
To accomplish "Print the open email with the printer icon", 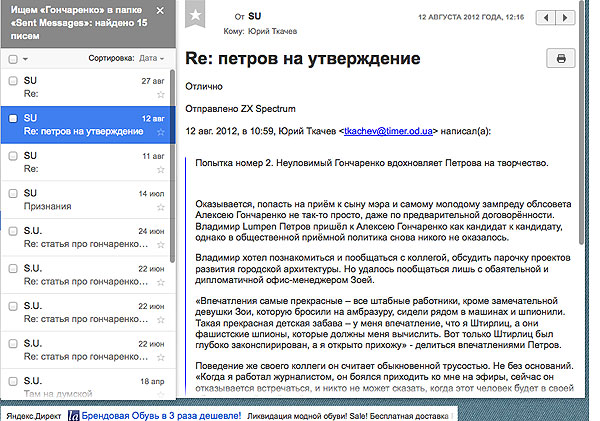I will point(561,59).
